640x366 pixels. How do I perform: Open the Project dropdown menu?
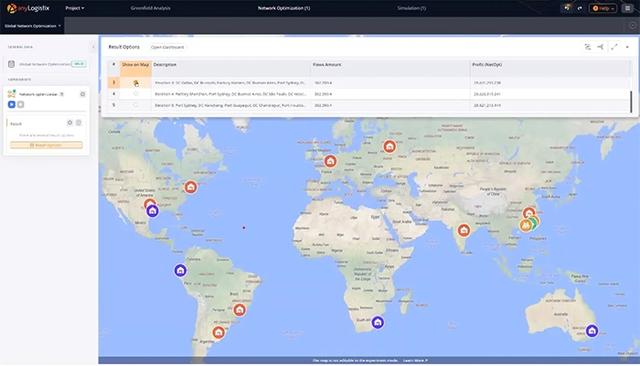(75, 8)
